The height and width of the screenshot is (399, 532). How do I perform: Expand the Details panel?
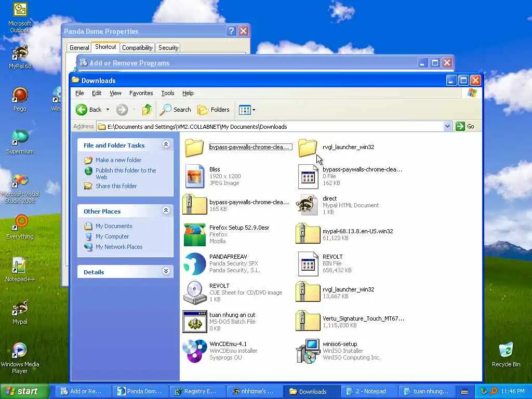pyautogui.click(x=166, y=271)
